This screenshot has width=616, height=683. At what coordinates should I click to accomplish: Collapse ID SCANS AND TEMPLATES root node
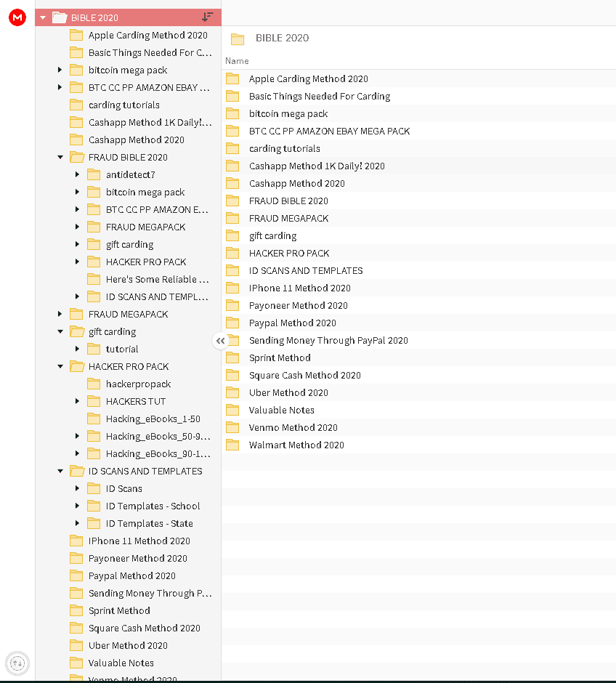(60, 471)
